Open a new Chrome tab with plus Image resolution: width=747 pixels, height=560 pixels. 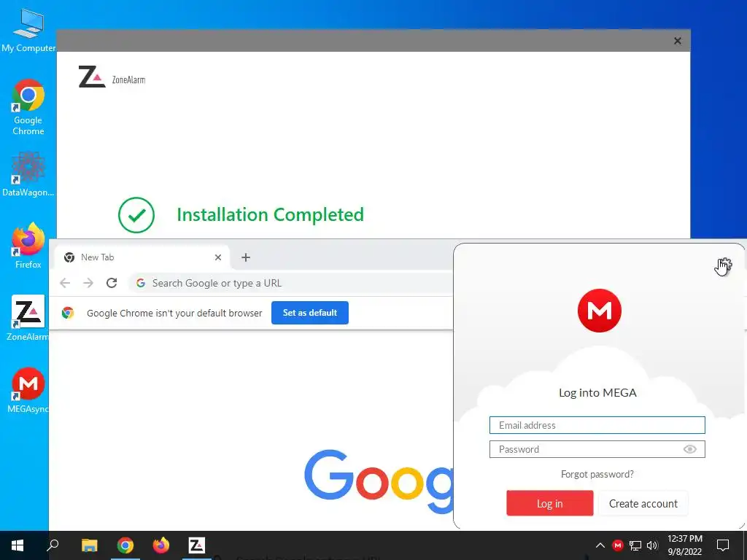pos(246,257)
